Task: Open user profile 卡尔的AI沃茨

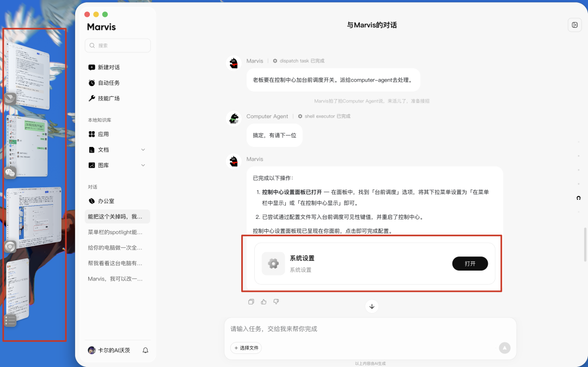Action: tap(109, 350)
